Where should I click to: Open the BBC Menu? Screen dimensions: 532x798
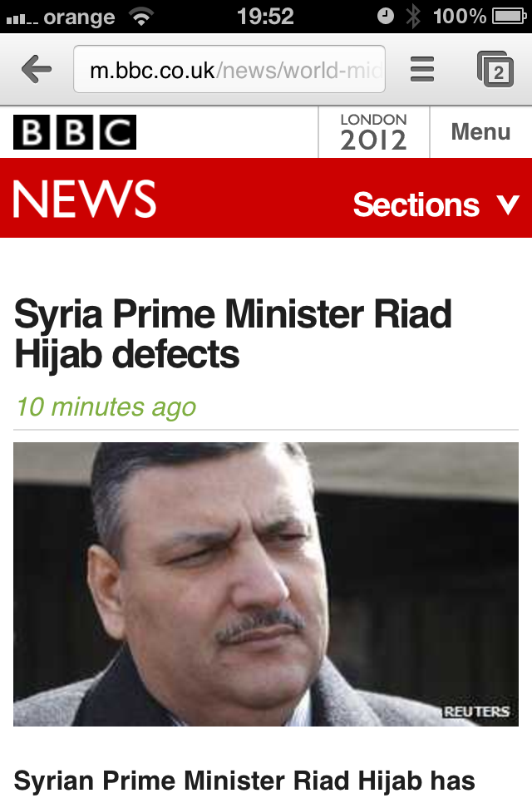[x=480, y=132]
